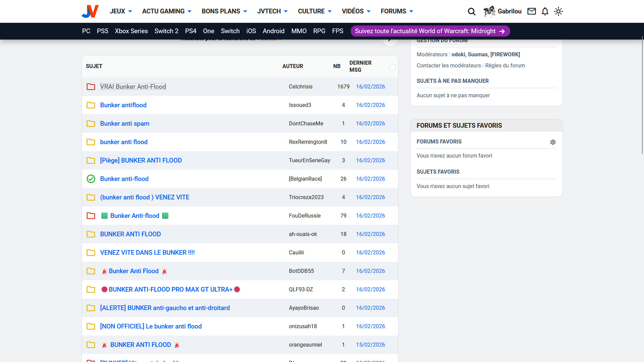The image size is (644, 362).
Task: Select the PS5 platform tab
Action: pos(102,31)
